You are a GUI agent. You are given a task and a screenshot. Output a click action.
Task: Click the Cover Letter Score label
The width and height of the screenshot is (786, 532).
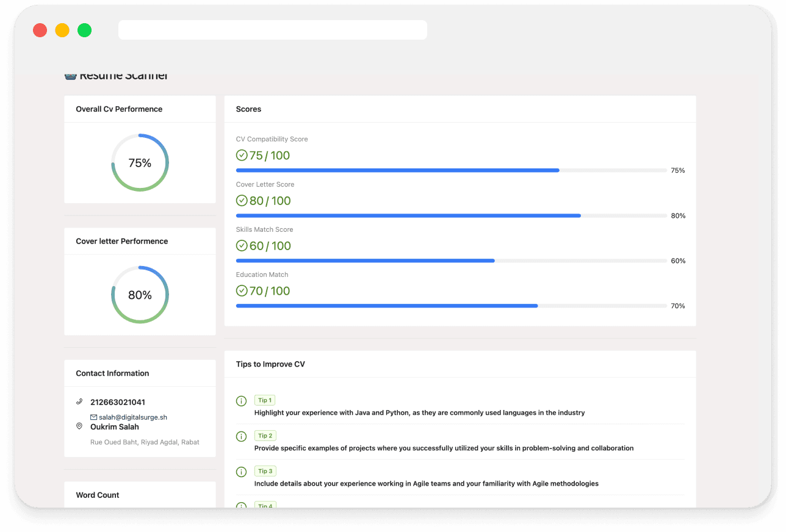265,184
